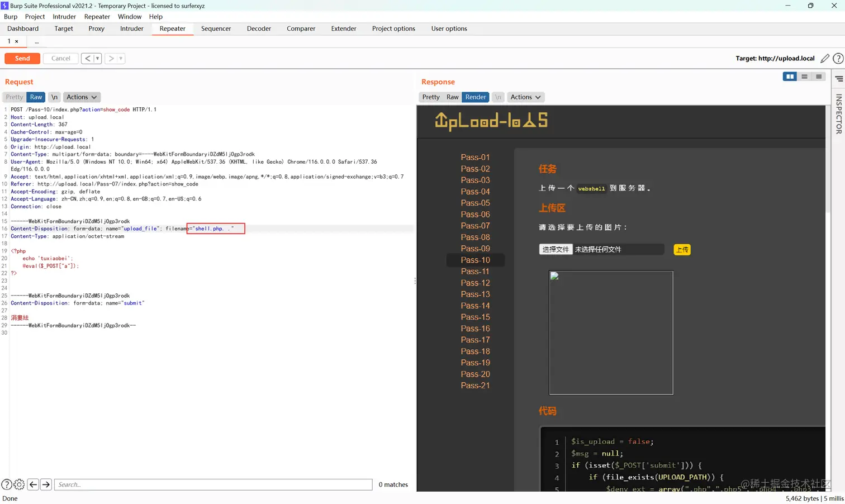Screen dimensions: 845x504
Task: Click Pass-15 in rendered page
Action: tap(475, 317)
